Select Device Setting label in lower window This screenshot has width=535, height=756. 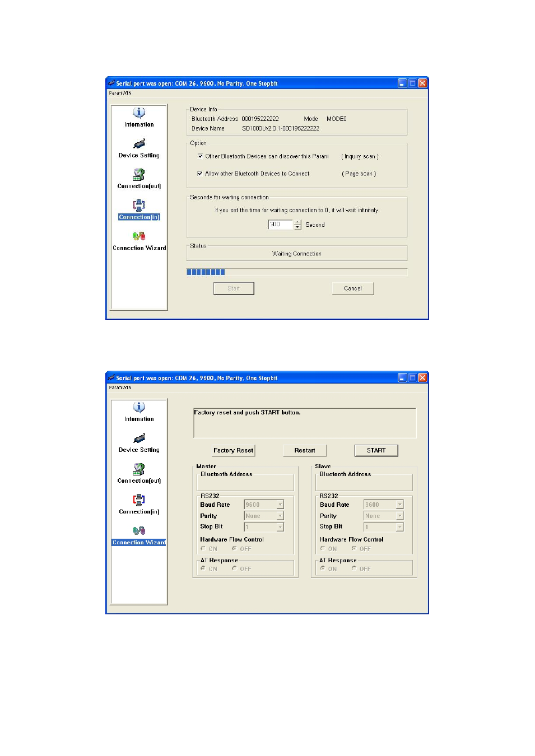coord(139,450)
